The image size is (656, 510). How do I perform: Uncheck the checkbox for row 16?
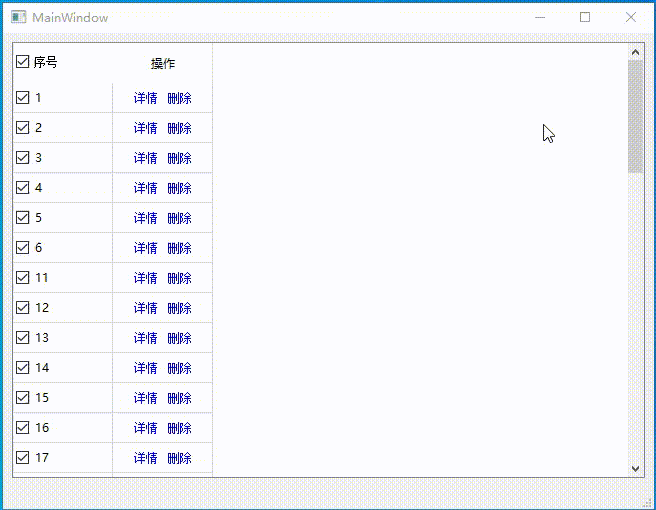click(x=23, y=428)
